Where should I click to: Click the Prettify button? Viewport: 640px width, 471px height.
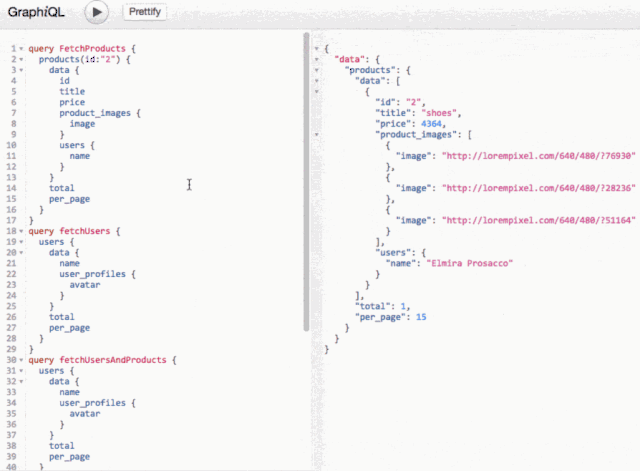144,11
